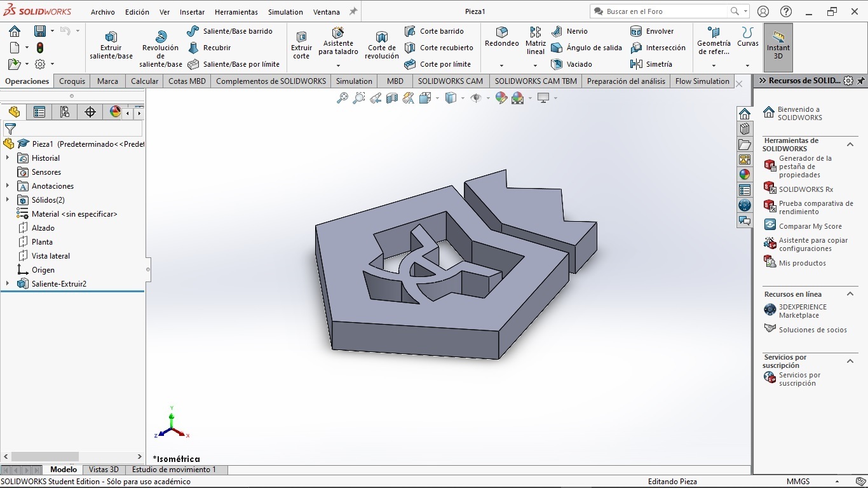
Task: Open Redondeo dropdown arrow
Action: click(x=502, y=65)
